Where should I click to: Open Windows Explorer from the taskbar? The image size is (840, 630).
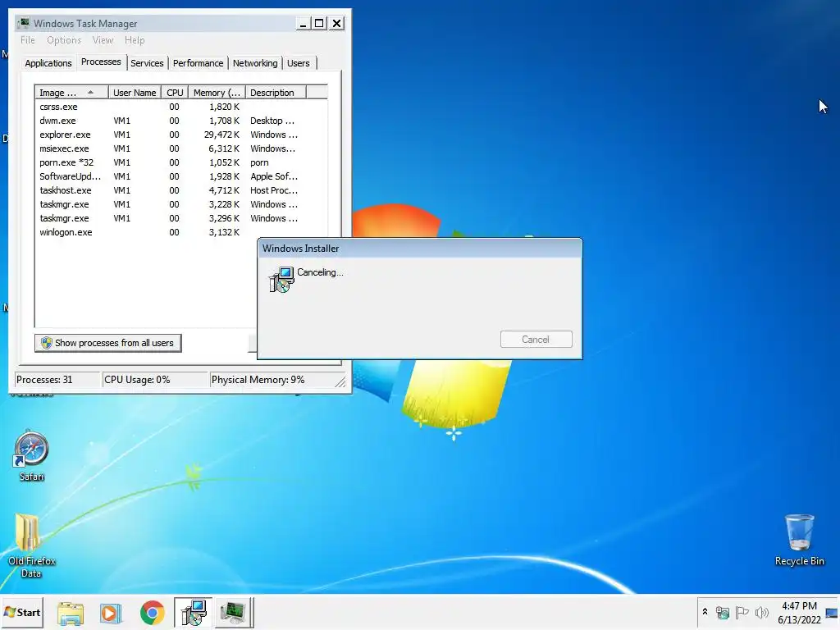(71, 612)
